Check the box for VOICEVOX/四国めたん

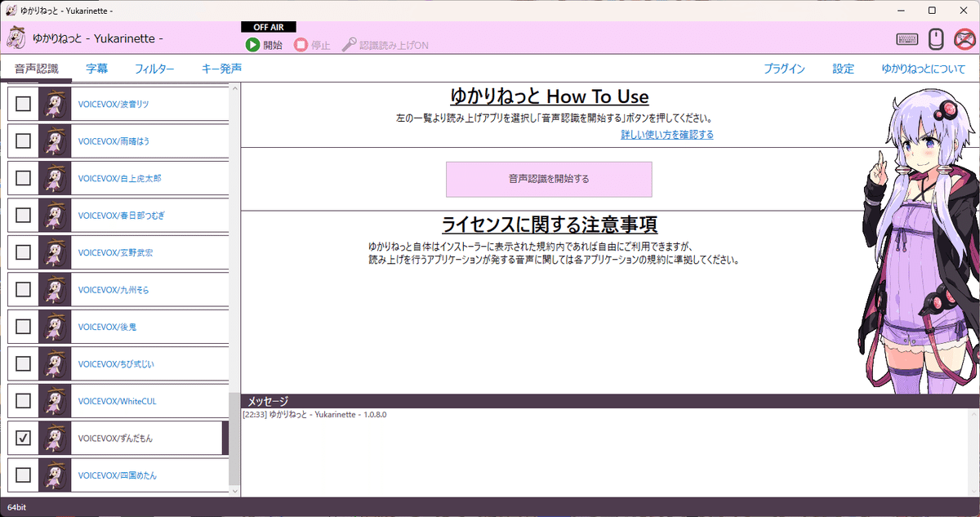24,475
